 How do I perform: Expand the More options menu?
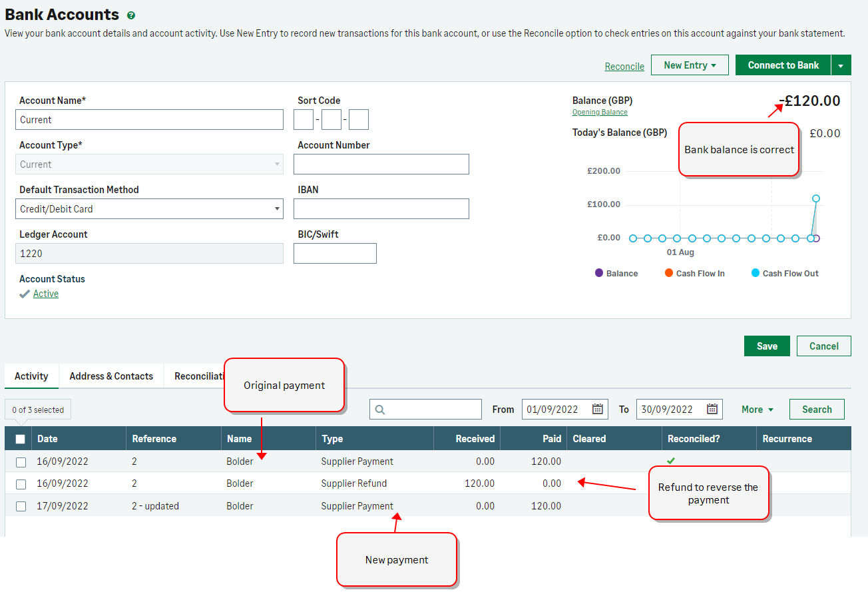[758, 410]
